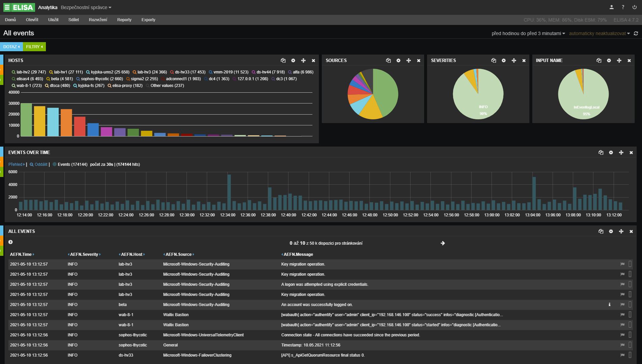This screenshot has height=364, width=642.
Task: Open help via the question mark icon
Action: [623, 7]
